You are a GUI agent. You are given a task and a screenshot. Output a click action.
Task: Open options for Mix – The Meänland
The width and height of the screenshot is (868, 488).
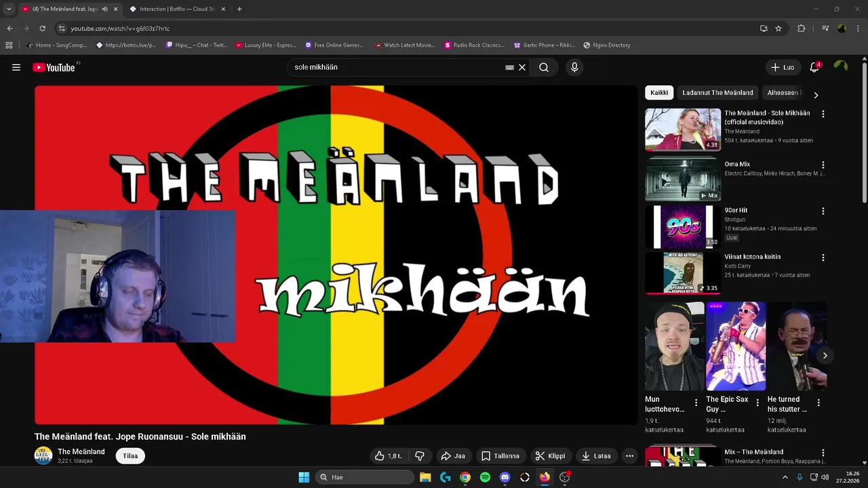(x=823, y=453)
